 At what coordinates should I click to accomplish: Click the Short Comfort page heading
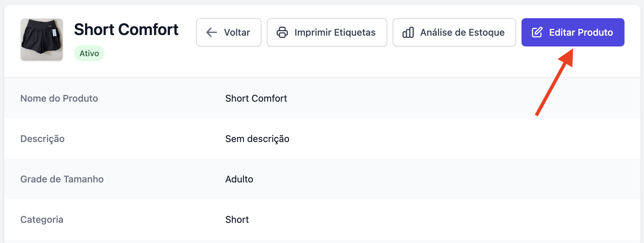tap(126, 30)
